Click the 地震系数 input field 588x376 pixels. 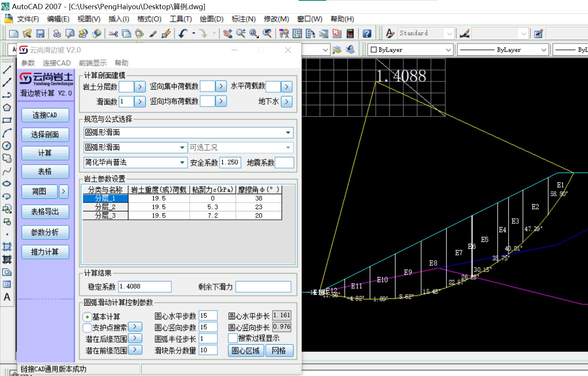284,162
